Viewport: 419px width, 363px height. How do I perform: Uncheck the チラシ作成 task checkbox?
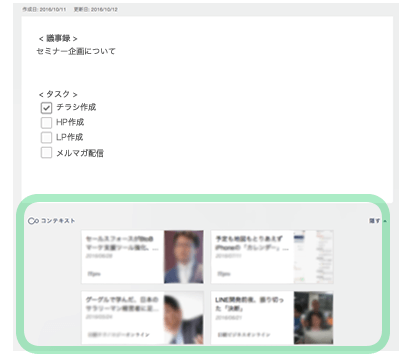46,108
